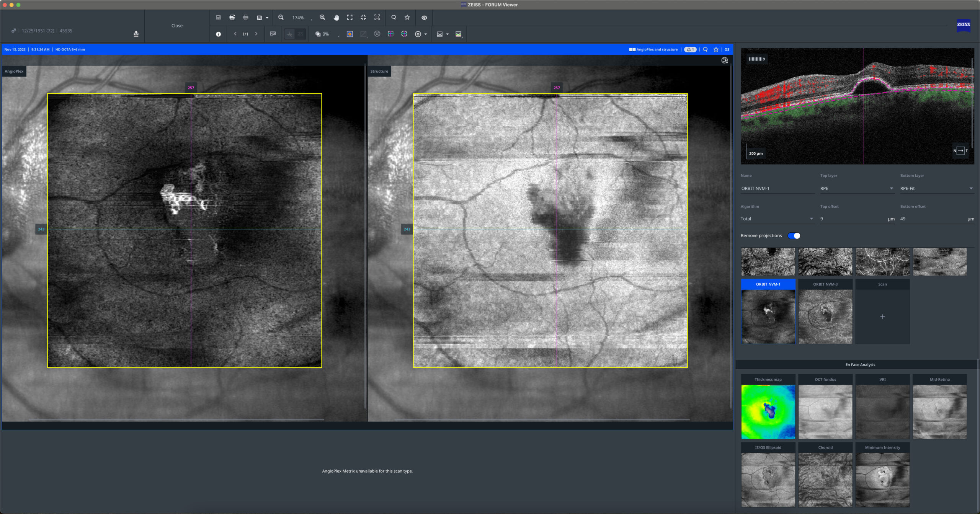The width and height of the screenshot is (980, 514).
Task: Click the Close button
Action: (x=177, y=26)
